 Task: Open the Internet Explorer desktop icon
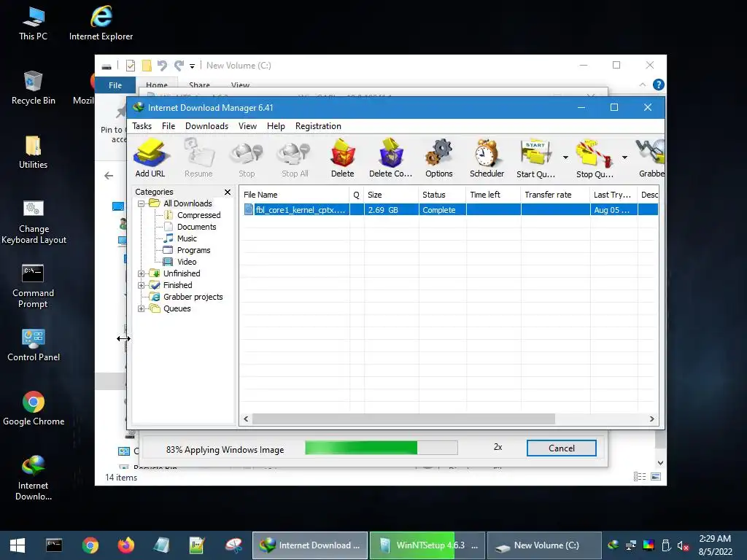click(101, 23)
